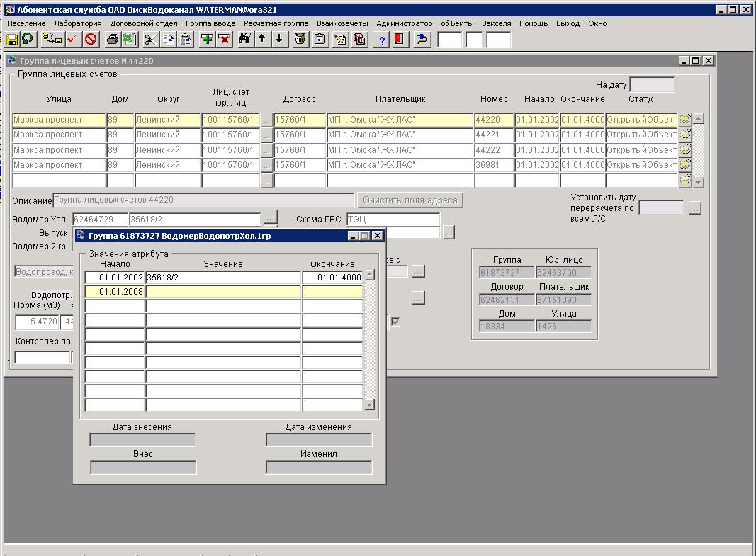
Task: Open picker for Установить дату перерасчета field
Action: 694,208
